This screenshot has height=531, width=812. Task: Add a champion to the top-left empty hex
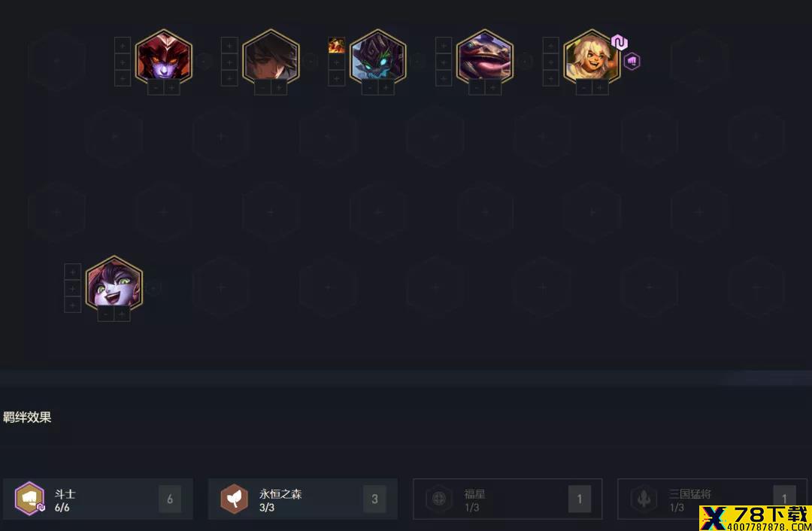point(57,61)
